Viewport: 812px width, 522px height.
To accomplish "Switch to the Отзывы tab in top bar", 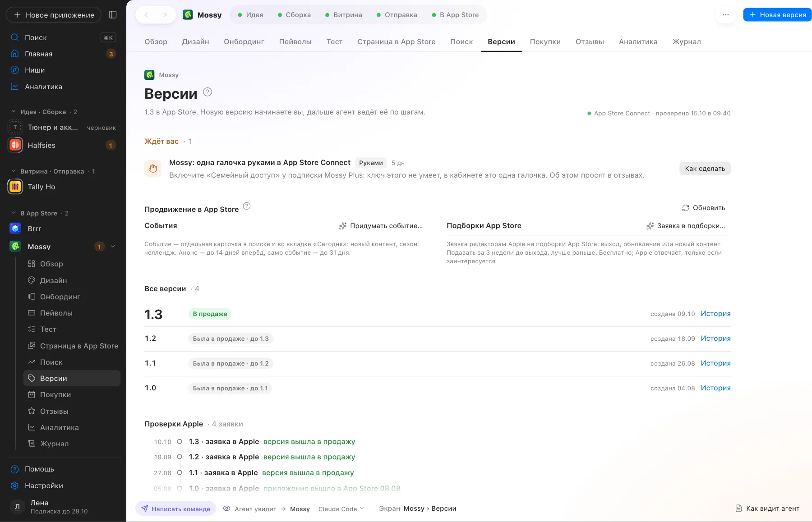I will [x=590, y=42].
